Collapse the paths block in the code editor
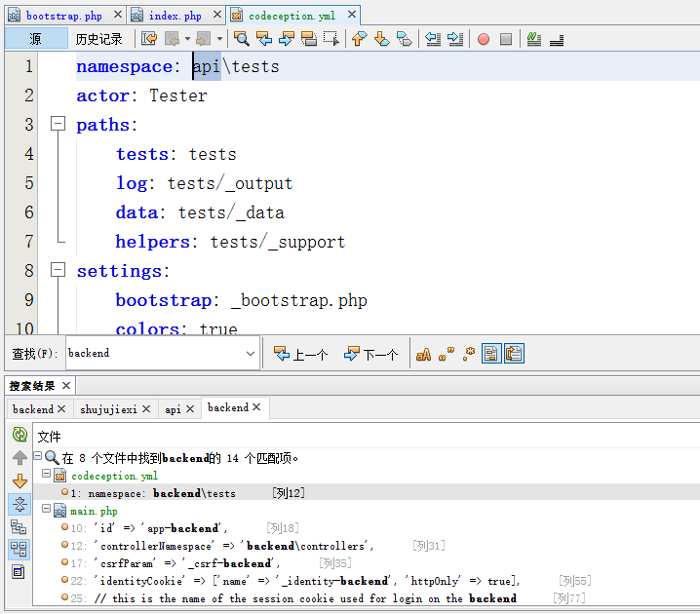Viewport: 700px width, 614px height. pyautogui.click(x=58, y=125)
